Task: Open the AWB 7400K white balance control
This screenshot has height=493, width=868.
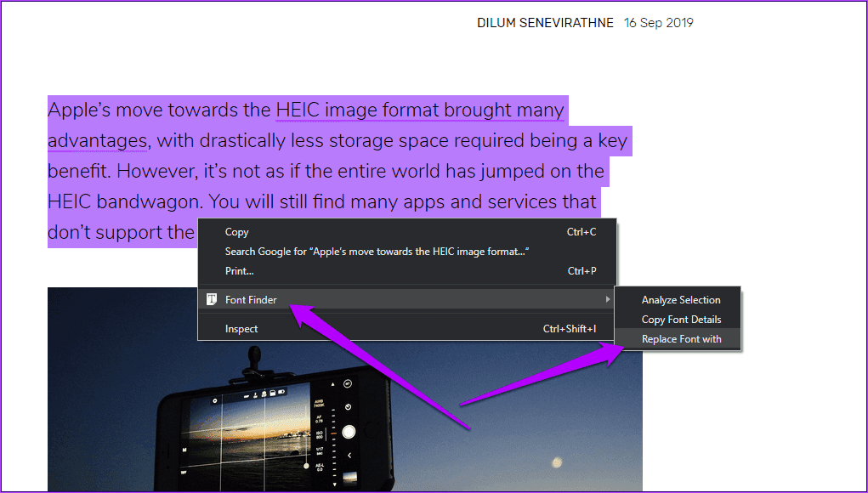Action: [x=318, y=403]
